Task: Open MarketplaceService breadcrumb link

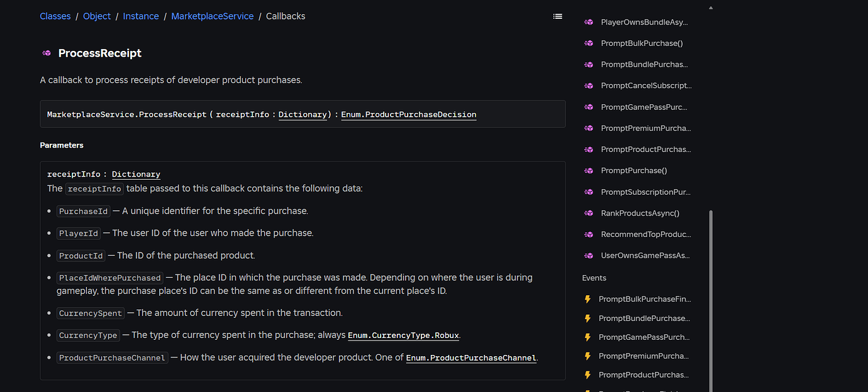Action: 213,16
